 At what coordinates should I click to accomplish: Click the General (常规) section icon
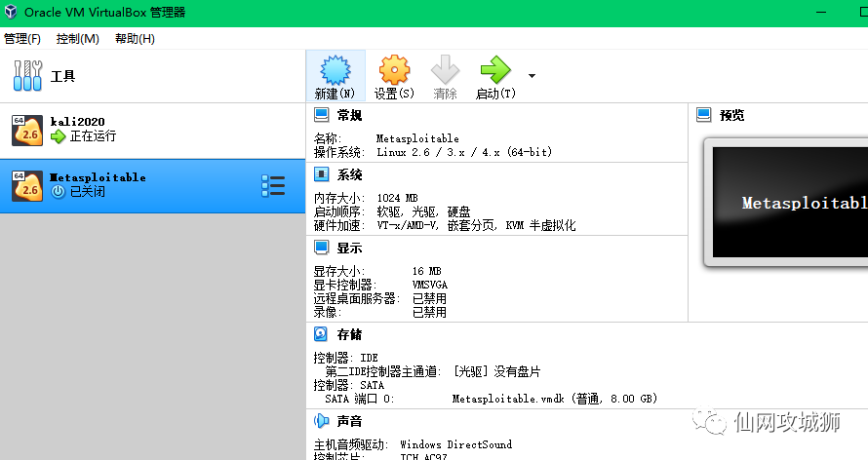tap(321, 115)
